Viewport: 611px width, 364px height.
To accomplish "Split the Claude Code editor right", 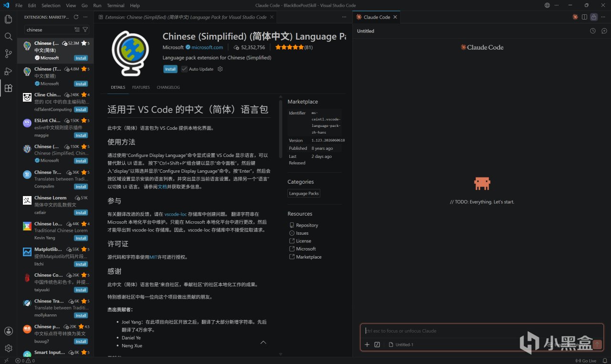I will [x=584, y=17].
